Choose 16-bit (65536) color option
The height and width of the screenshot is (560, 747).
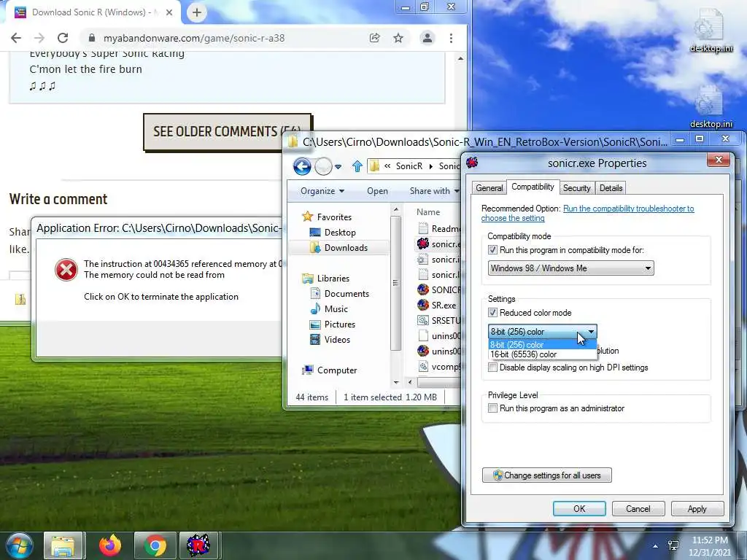542,354
